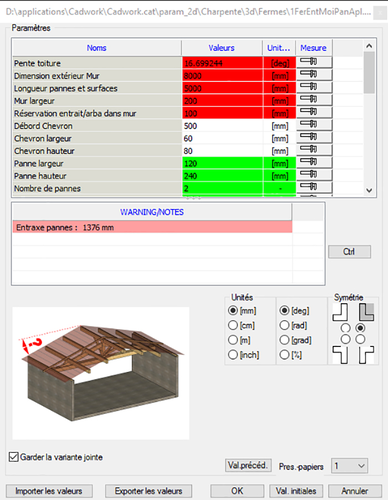Image resolution: width=388 pixels, height=500 pixels.
Task: Click the parameter list vertical scrollbar thumb
Action: point(369,73)
